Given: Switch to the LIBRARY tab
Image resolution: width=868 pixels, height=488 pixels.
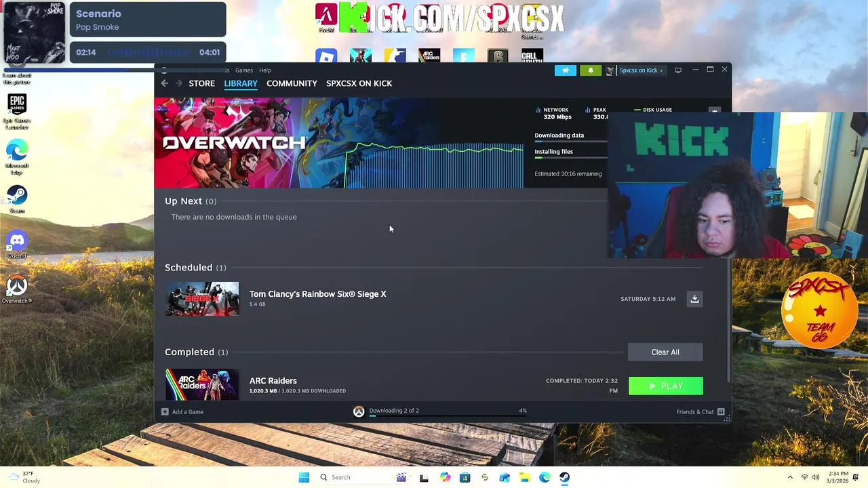Looking at the screenshot, I should (241, 83).
